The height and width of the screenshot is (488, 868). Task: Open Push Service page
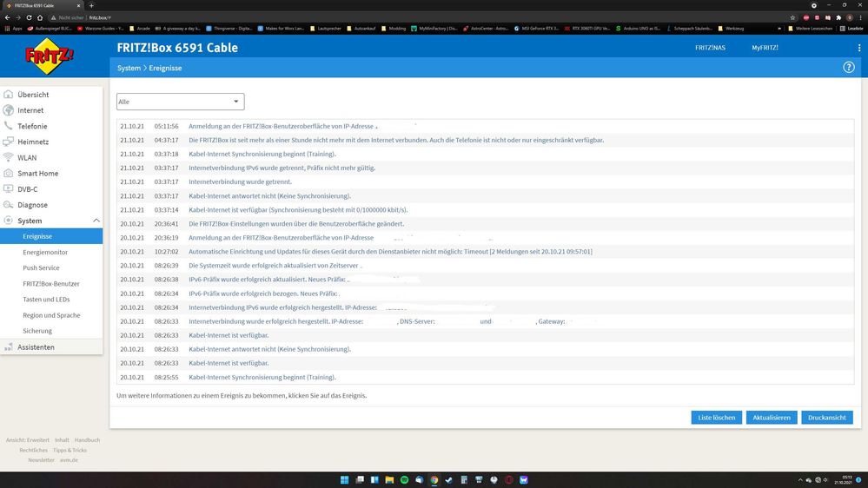coord(41,267)
